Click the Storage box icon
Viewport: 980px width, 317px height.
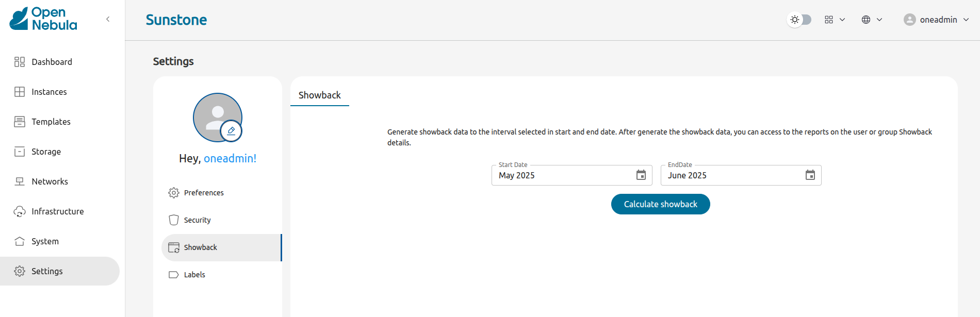point(20,152)
